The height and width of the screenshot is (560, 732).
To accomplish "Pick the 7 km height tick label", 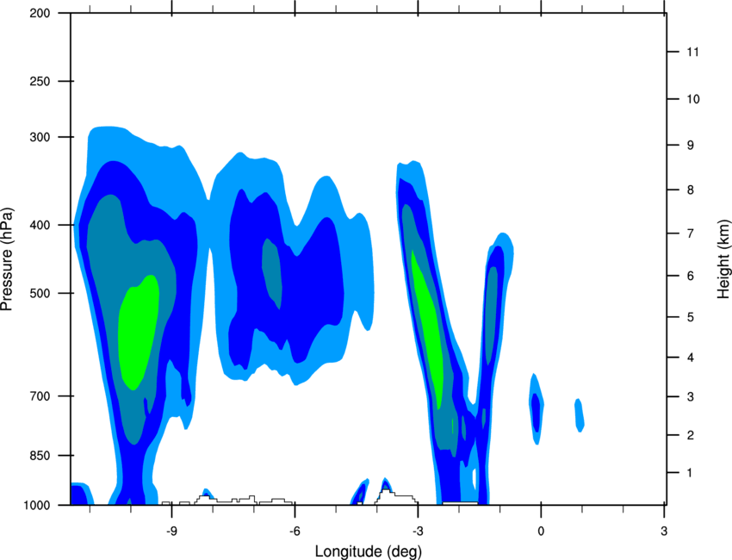I will pos(691,233).
